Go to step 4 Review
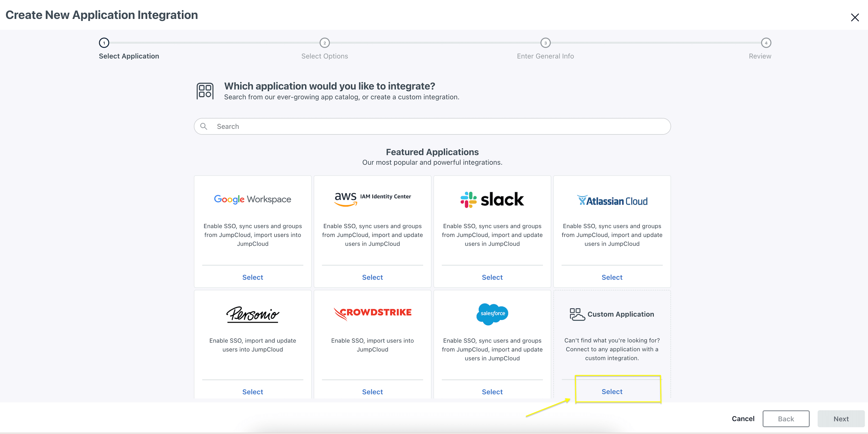This screenshot has width=868, height=434. 766,43
